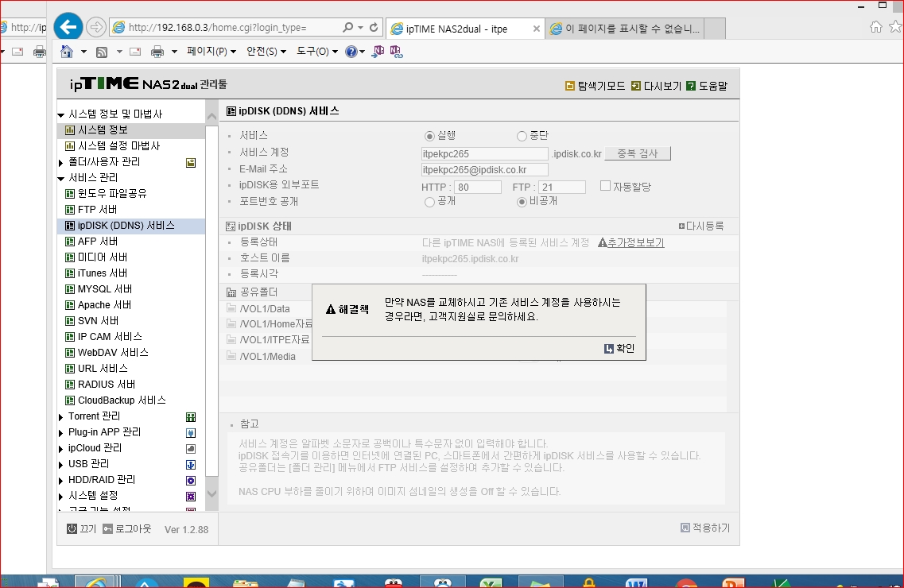Toggle the 자동할당 auto-assign checkbox
This screenshot has width=904, height=588.
point(605,185)
